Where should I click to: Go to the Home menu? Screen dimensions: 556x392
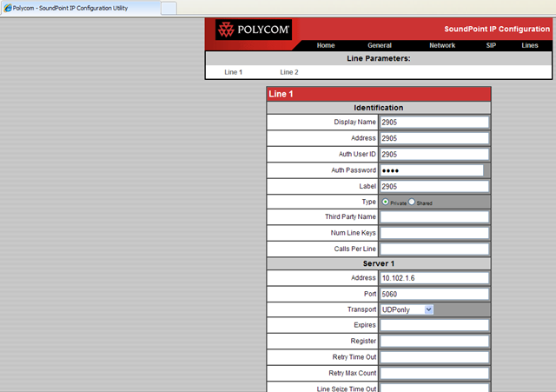pyautogui.click(x=326, y=45)
